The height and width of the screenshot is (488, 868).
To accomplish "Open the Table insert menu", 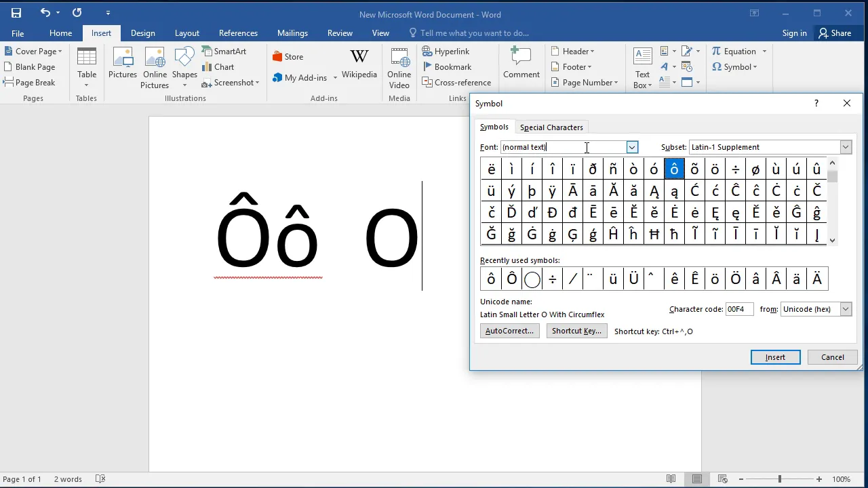I will [x=87, y=68].
